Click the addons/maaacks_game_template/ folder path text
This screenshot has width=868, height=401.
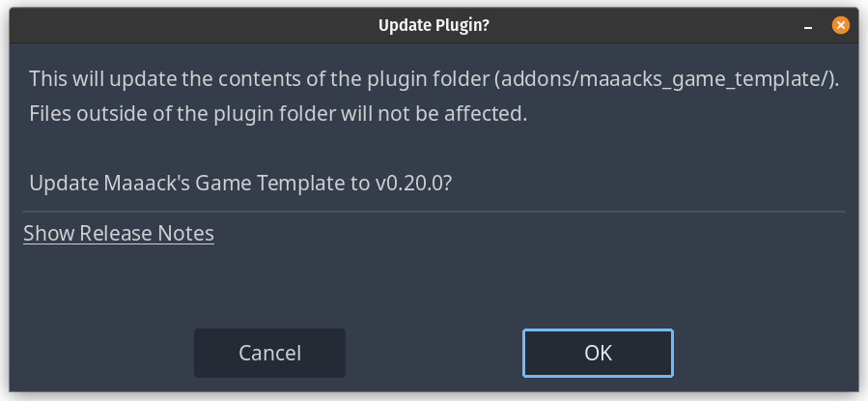pos(664,79)
